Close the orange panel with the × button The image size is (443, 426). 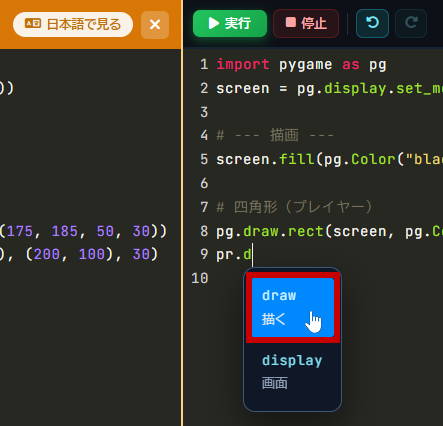155,25
